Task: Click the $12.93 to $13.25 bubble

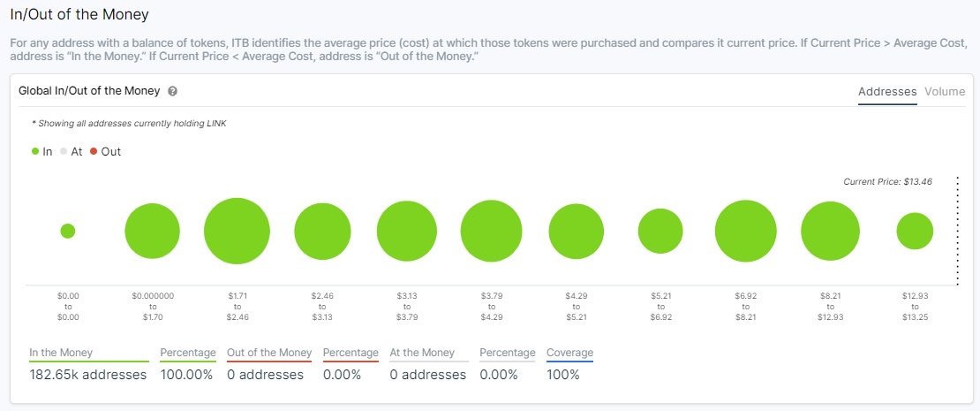Action: pyautogui.click(x=915, y=231)
